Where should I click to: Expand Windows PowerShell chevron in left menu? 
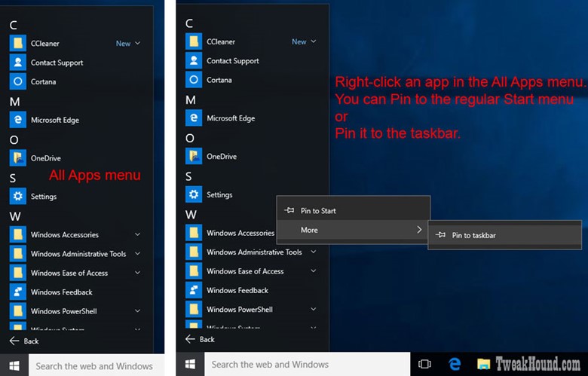pos(138,310)
